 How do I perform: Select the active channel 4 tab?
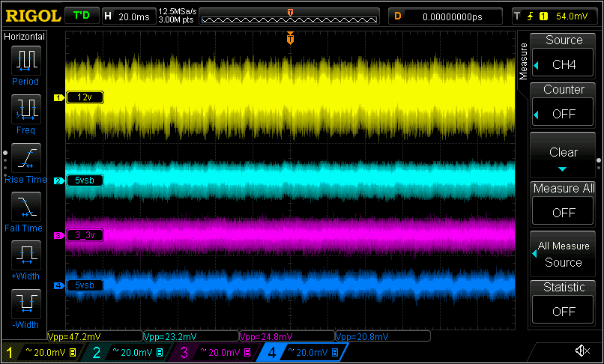[x=304, y=352]
